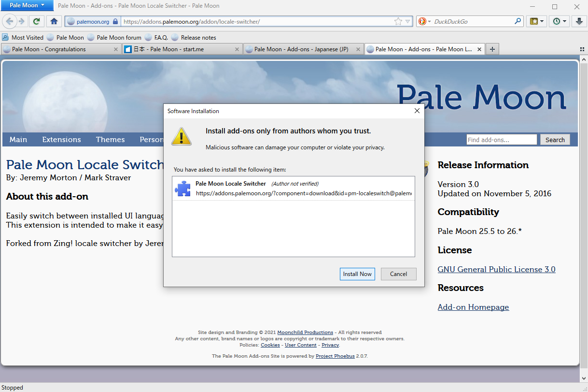The height and width of the screenshot is (392, 588).
Task: Open the downloads panel icon
Action: point(579,21)
